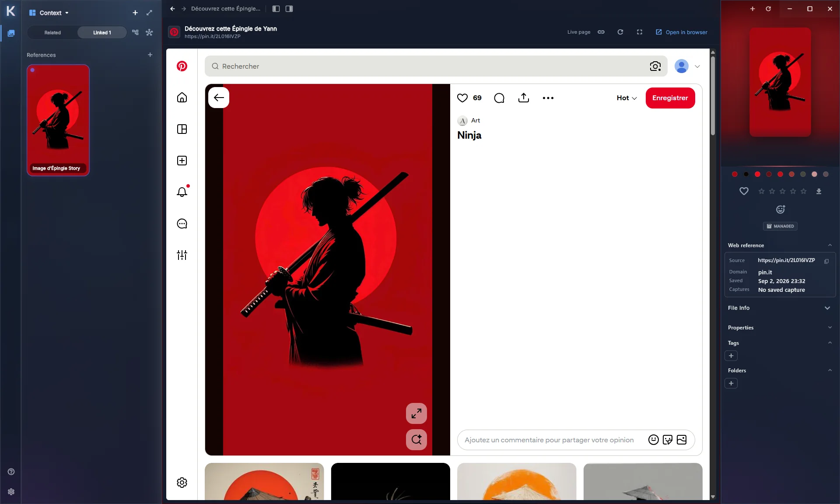Screen dimensions: 840x504
Task: Toggle the favorite heart in details panel
Action: click(744, 191)
